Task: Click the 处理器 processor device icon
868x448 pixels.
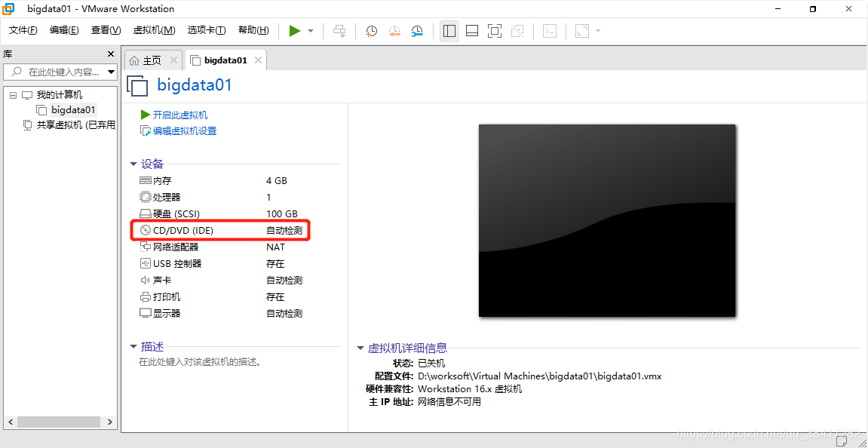Action: [x=145, y=197]
